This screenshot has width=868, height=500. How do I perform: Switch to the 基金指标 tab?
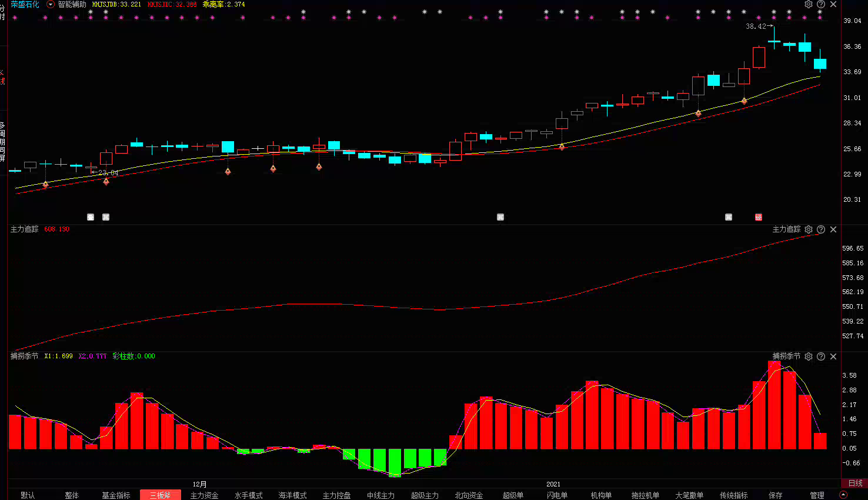(116, 495)
